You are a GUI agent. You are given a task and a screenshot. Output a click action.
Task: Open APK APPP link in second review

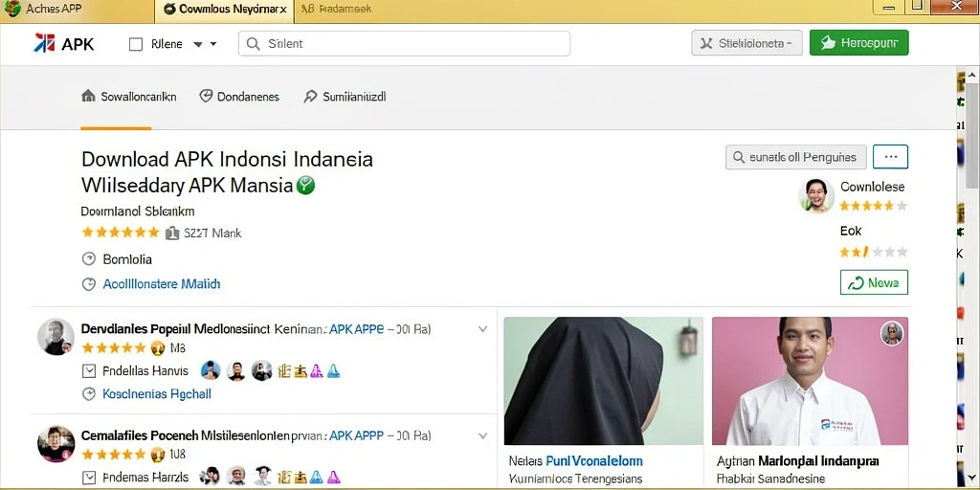(x=356, y=435)
